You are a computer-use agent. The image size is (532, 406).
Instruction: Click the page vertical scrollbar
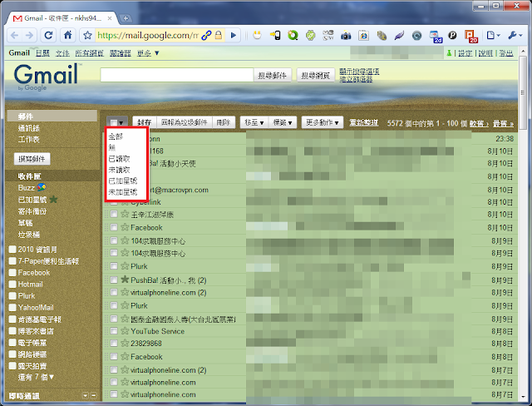coord(523,93)
